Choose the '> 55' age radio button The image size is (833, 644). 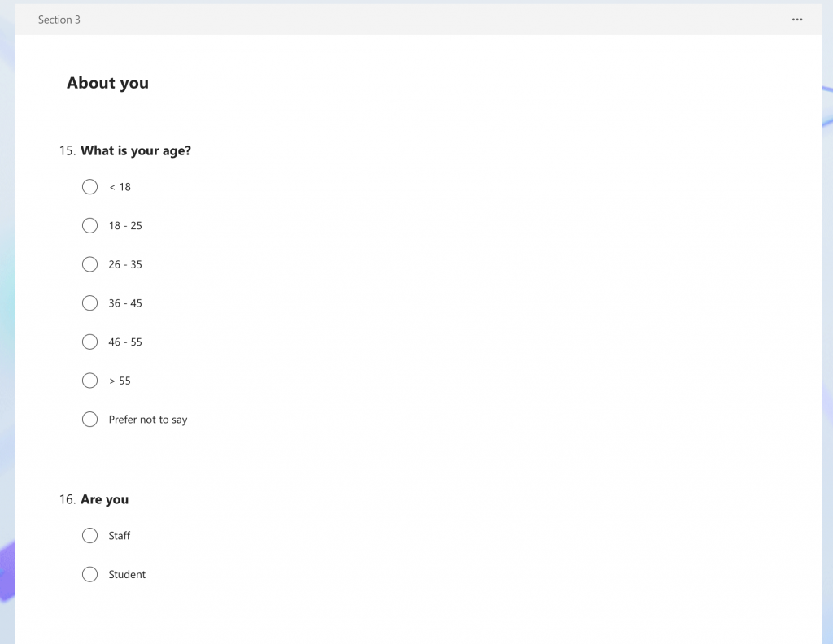[x=89, y=381]
